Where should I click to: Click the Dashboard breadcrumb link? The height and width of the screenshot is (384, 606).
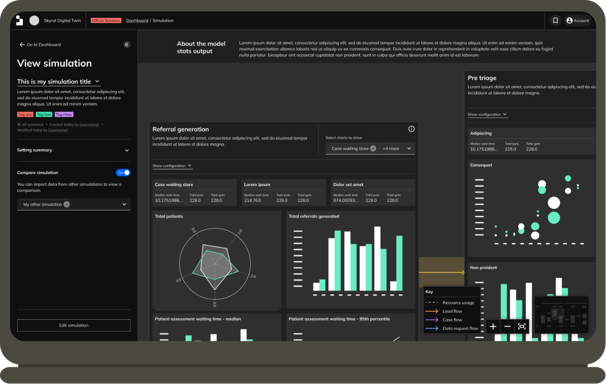pos(137,20)
